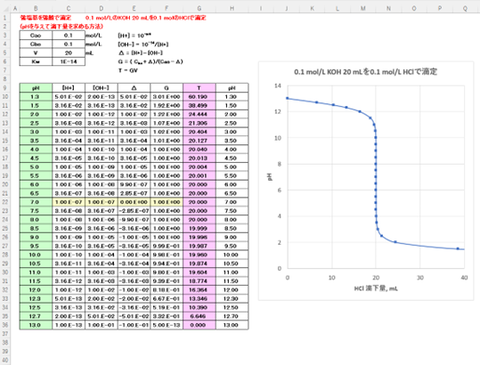The image size is (480, 365).
Task: Select the T value 24.444
Action: click(x=199, y=114)
